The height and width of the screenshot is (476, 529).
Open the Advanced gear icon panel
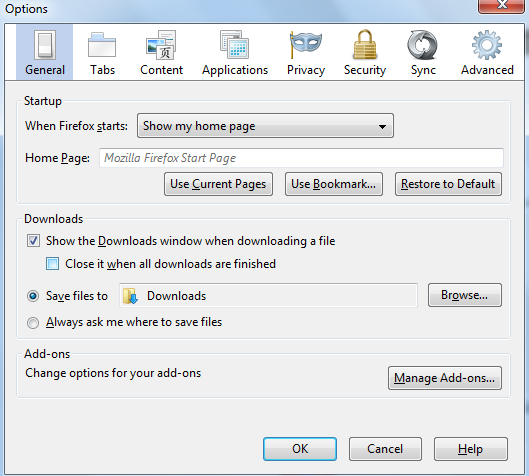tap(487, 45)
